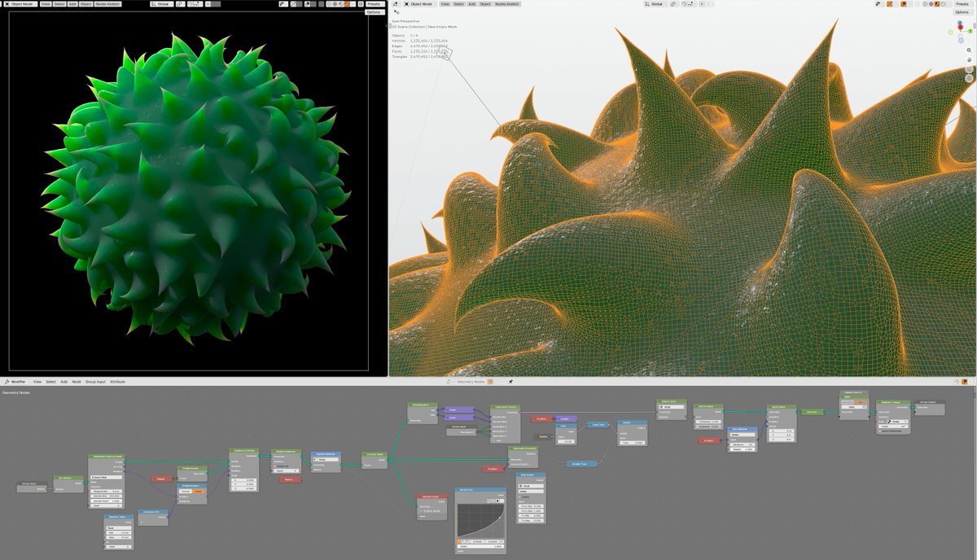Select the Map Range node header
Image resolution: width=977 pixels, height=560 pixels.
point(531,475)
